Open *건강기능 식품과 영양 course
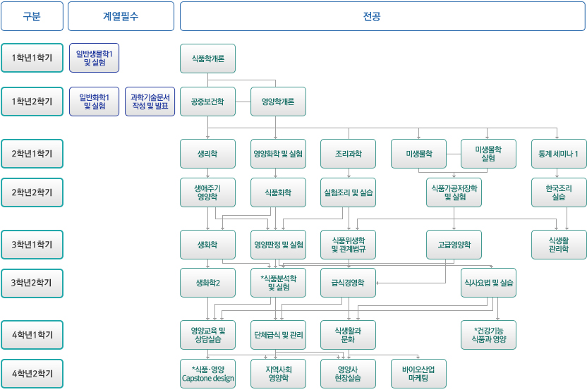587x392 pixels. coord(488,335)
